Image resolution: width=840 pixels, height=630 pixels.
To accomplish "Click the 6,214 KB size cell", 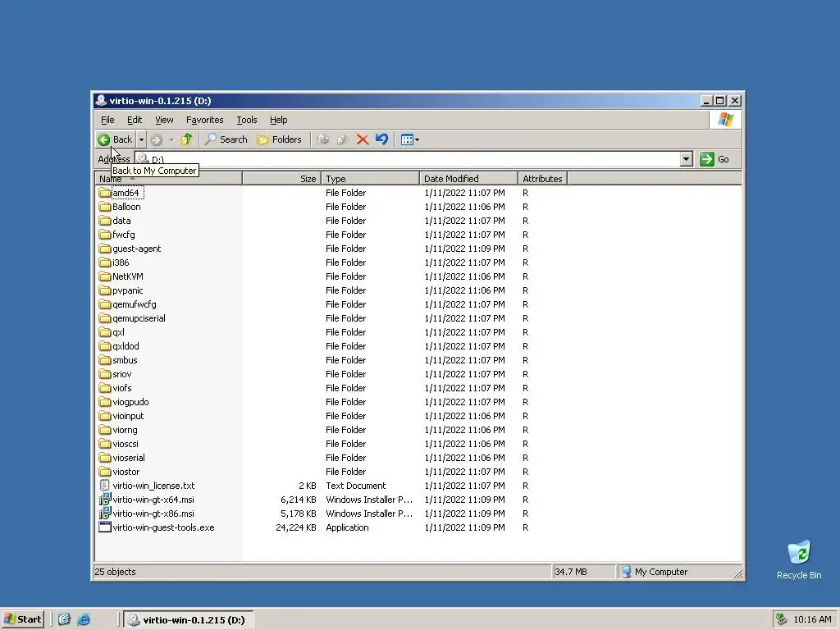I will click(x=299, y=500).
